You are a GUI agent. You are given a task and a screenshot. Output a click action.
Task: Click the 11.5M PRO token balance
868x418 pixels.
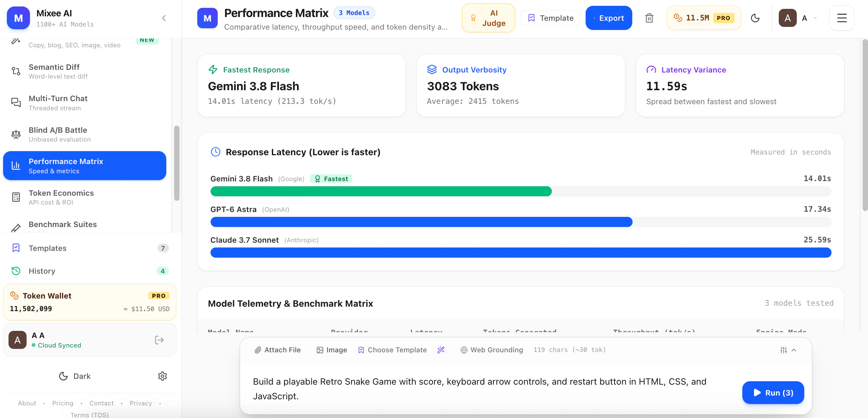[x=704, y=18]
